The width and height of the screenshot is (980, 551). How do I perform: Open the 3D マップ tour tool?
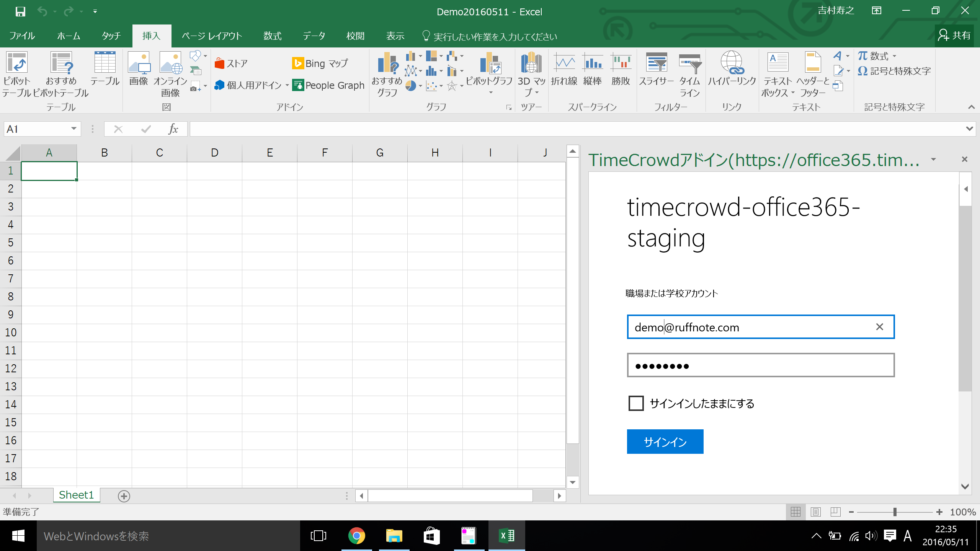coord(531,74)
